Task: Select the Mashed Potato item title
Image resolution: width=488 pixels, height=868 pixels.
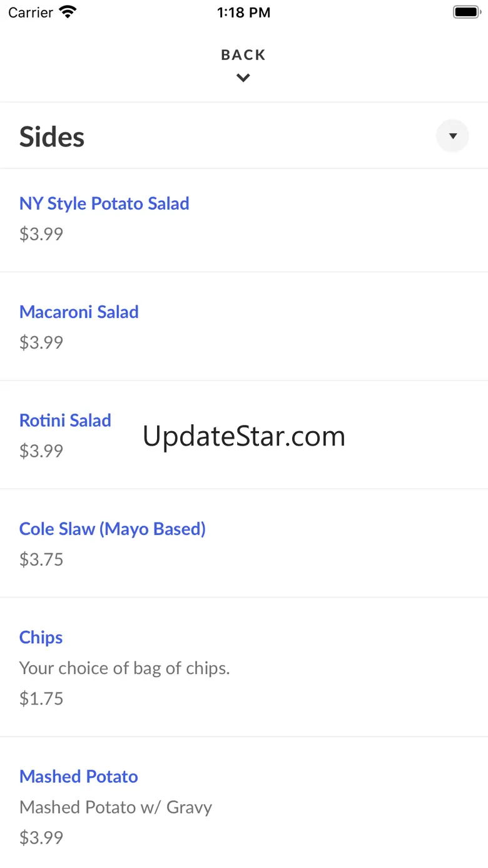Action: click(x=79, y=777)
